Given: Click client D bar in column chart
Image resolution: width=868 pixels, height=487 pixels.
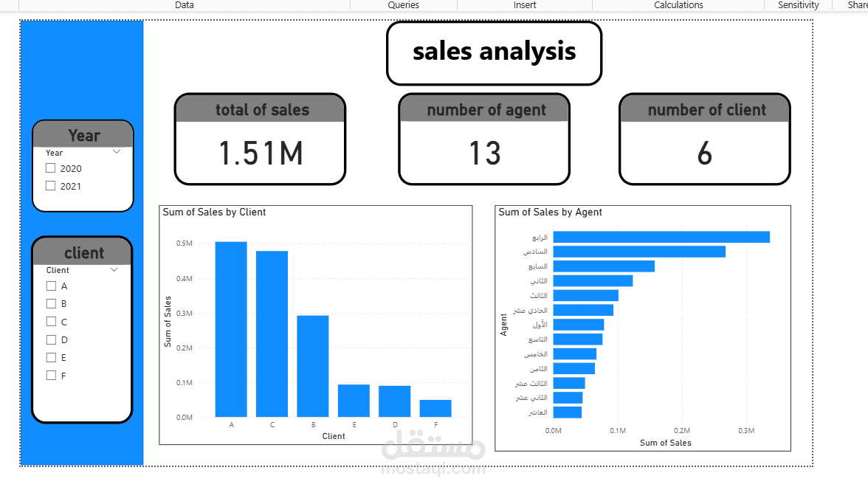Looking at the screenshot, I should click(395, 401).
